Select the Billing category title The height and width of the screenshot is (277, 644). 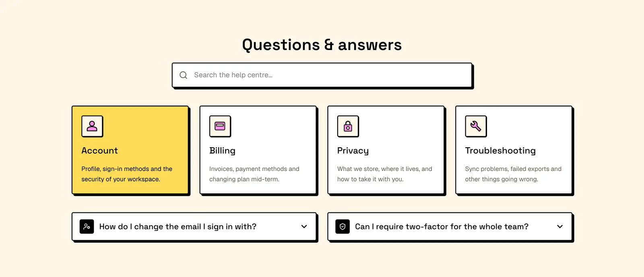(222, 151)
